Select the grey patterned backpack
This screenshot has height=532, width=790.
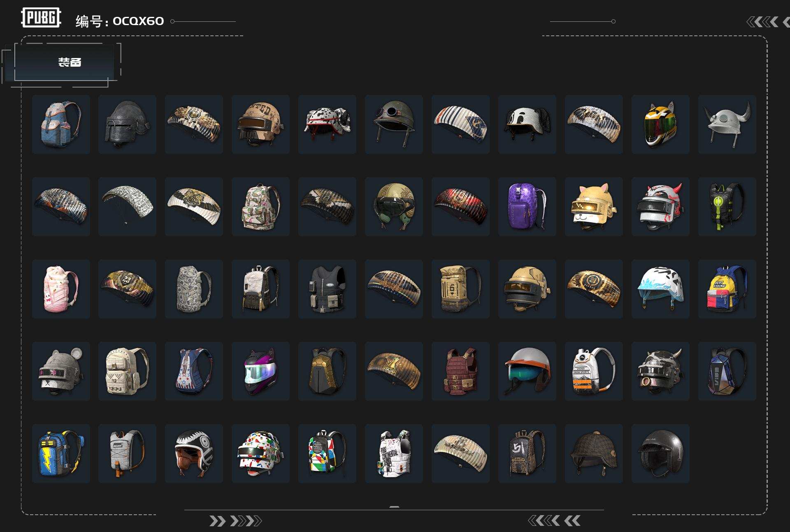tap(194, 289)
